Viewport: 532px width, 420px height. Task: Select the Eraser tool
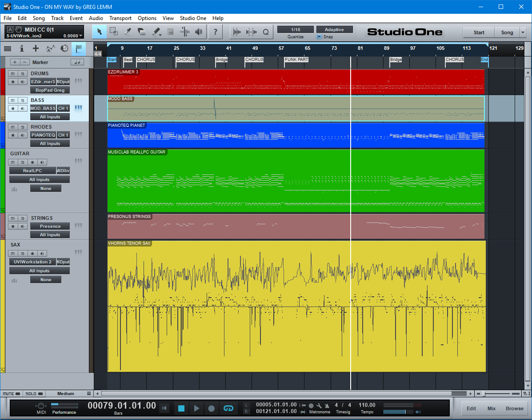(x=141, y=32)
